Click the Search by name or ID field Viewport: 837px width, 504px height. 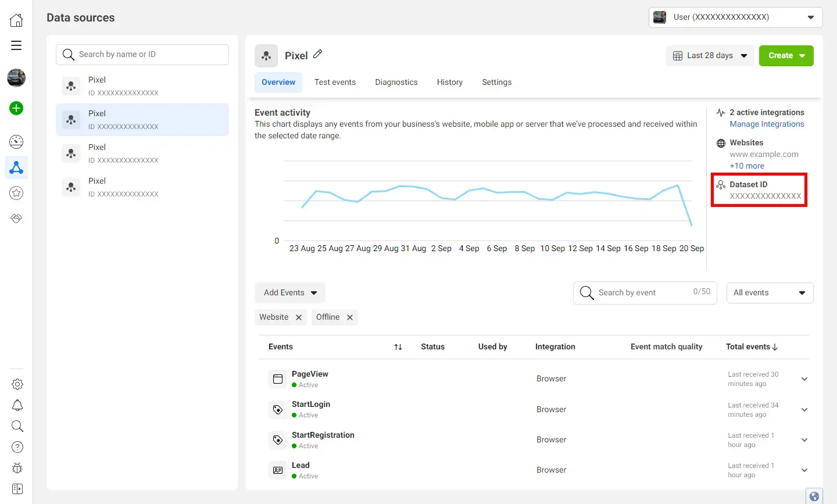pyautogui.click(x=142, y=55)
